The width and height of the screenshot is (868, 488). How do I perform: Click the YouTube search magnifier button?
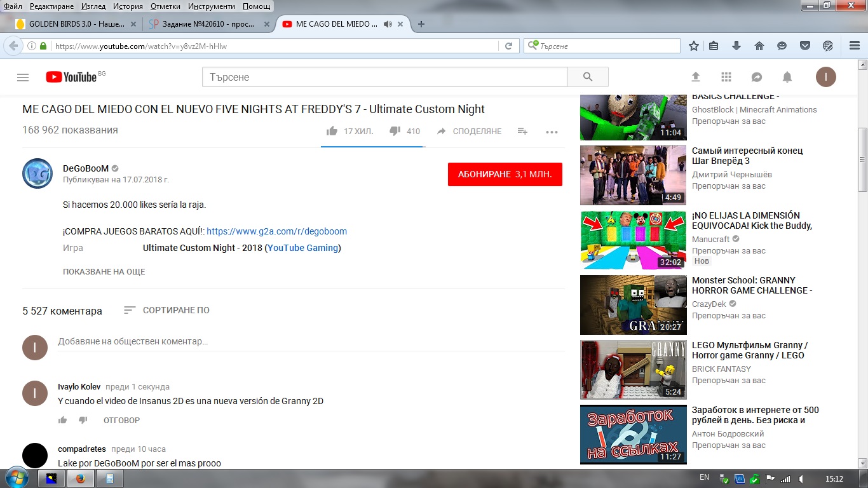(588, 77)
